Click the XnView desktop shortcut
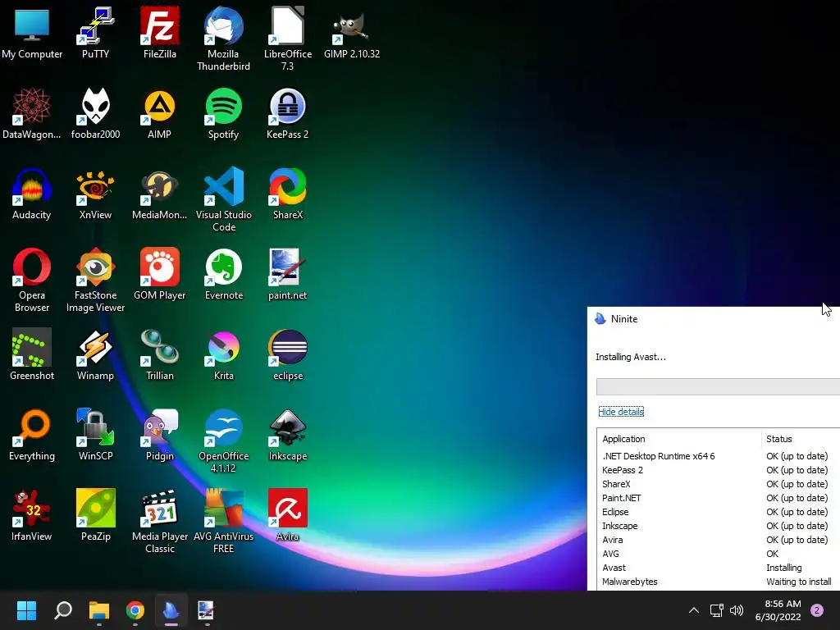This screenshot has width=840, height=630. tap(95, 194)
